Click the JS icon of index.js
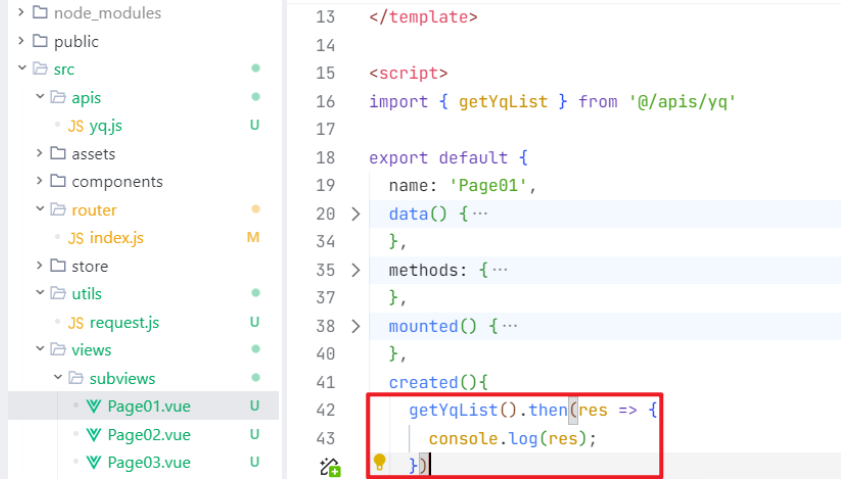Viewport: 841px width, 498px height. pyautogui.click(x=76, y=238)
